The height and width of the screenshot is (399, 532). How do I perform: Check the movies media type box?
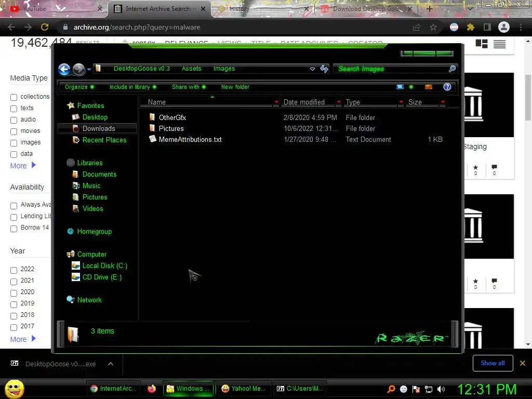[14, 131]
